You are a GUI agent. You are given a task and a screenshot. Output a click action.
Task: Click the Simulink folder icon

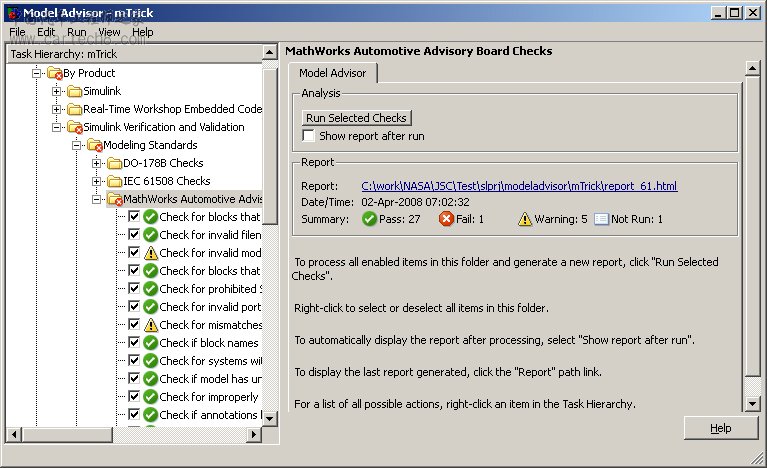coord(74,91)
